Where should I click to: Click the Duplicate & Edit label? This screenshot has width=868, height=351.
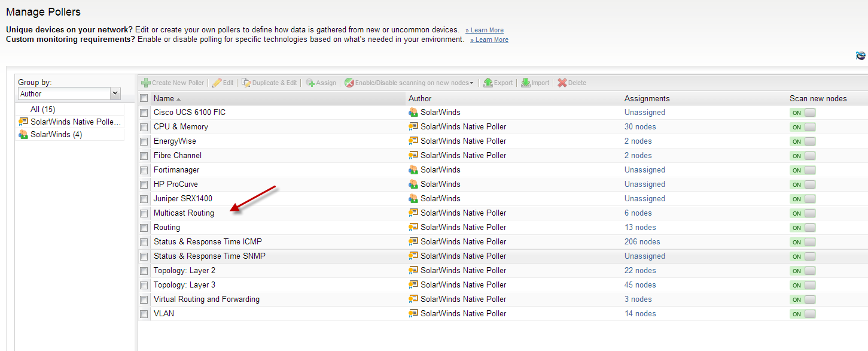pyautogui.click(x=275, y=83)
